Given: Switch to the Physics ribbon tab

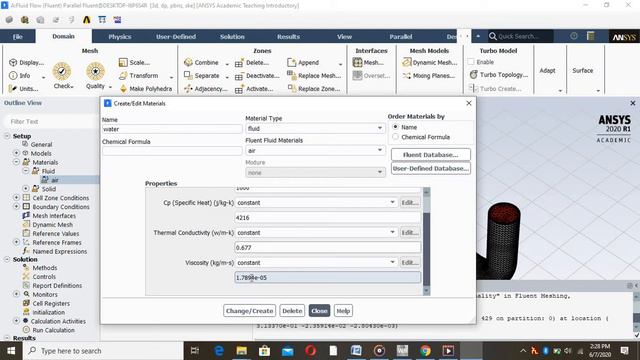Looking at the screenshot, I should [x=120, y=36].
